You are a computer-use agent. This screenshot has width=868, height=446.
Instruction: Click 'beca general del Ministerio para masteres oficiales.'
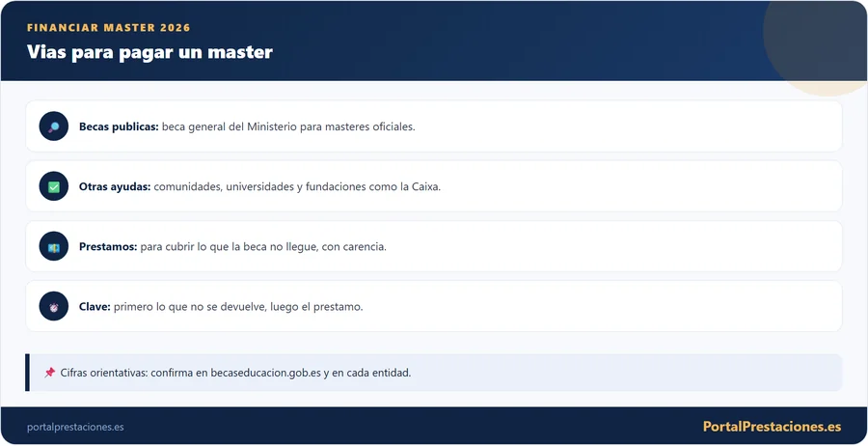tap(288, 126)
